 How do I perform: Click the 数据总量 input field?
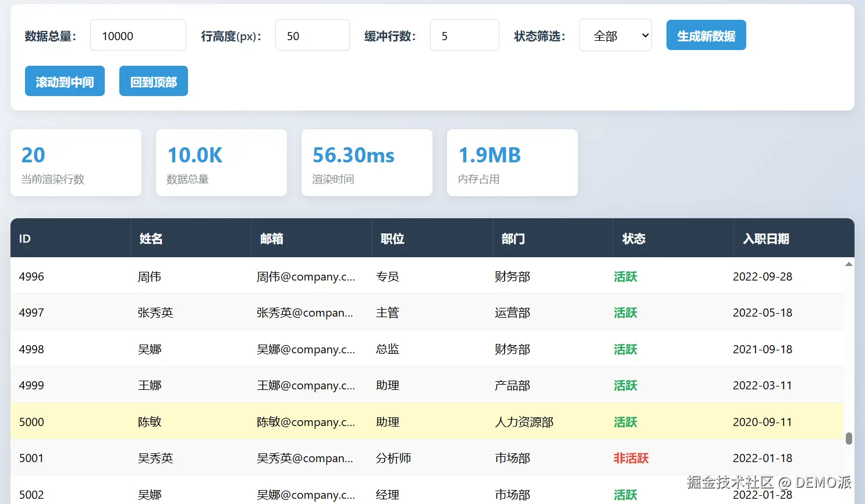(139, 36)
